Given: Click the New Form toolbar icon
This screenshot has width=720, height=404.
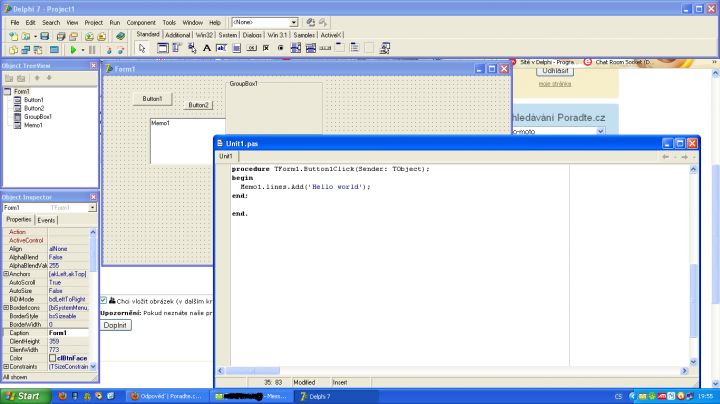Looking at the screenshot, I should 54,50.
